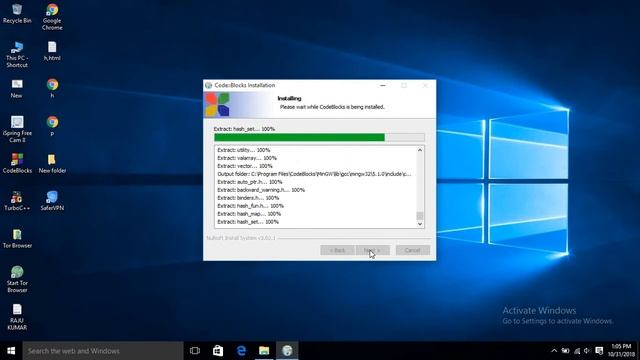640x360 pixels.
Task: Click the extract log scroll down arrow
Action: click(x=420, y=224)
